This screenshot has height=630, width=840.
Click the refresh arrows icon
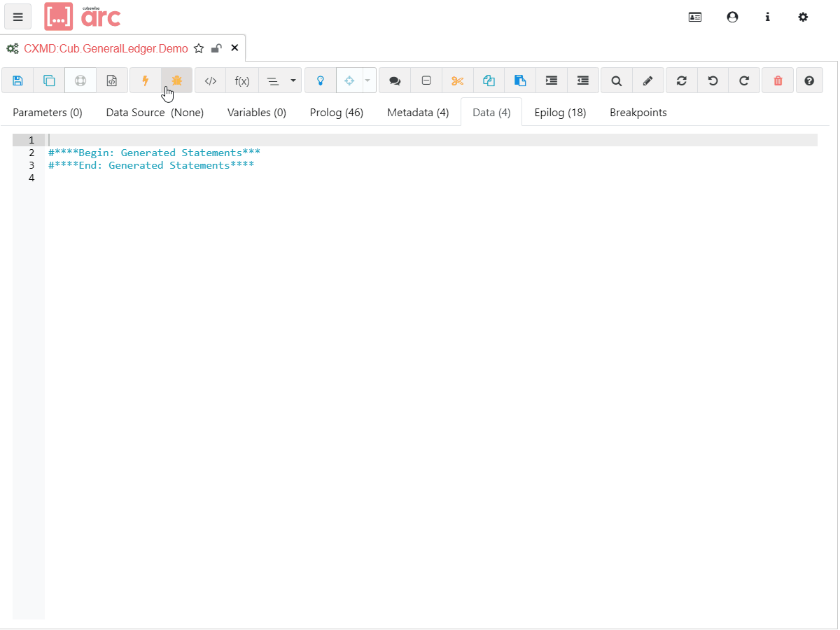tap(682, 80)
